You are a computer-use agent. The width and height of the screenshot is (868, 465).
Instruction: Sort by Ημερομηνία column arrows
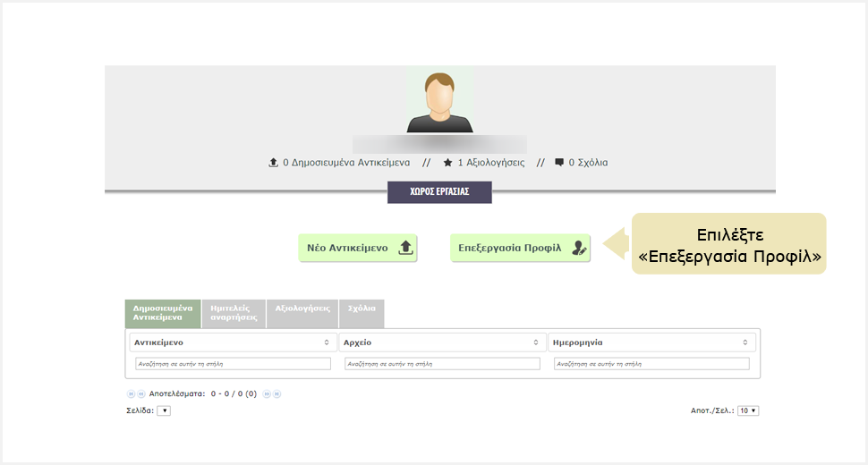click(x=745, y=342)
